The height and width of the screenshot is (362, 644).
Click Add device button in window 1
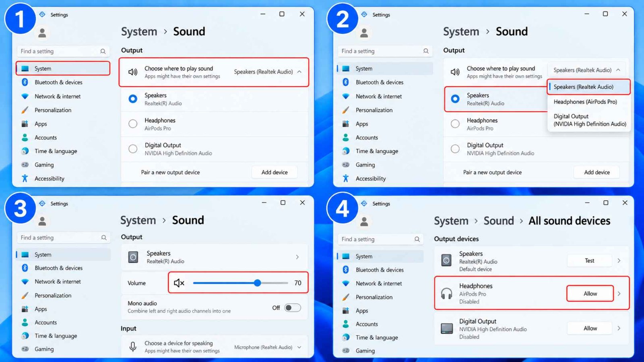[275, 172]
